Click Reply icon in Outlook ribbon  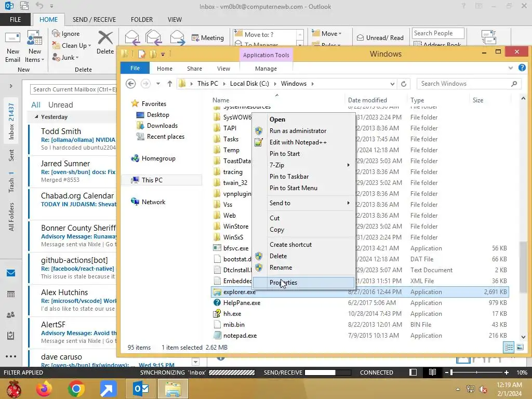132,37
